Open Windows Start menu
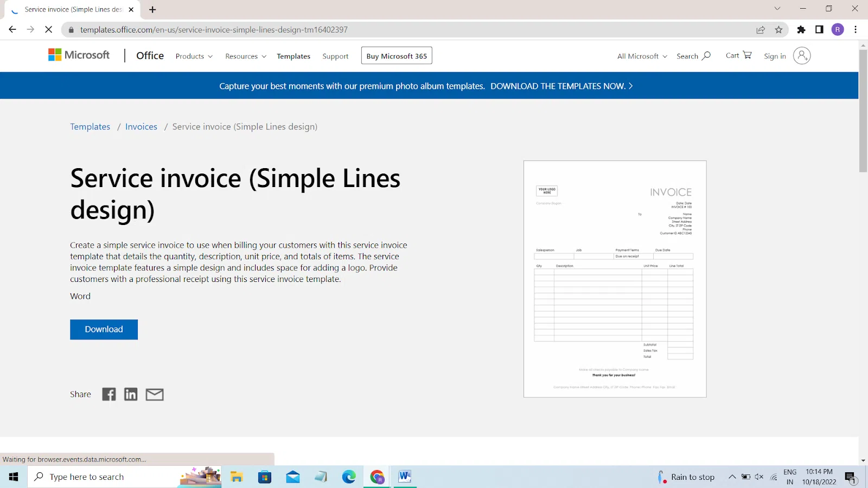The image size is (868, 488). [14, 477]
